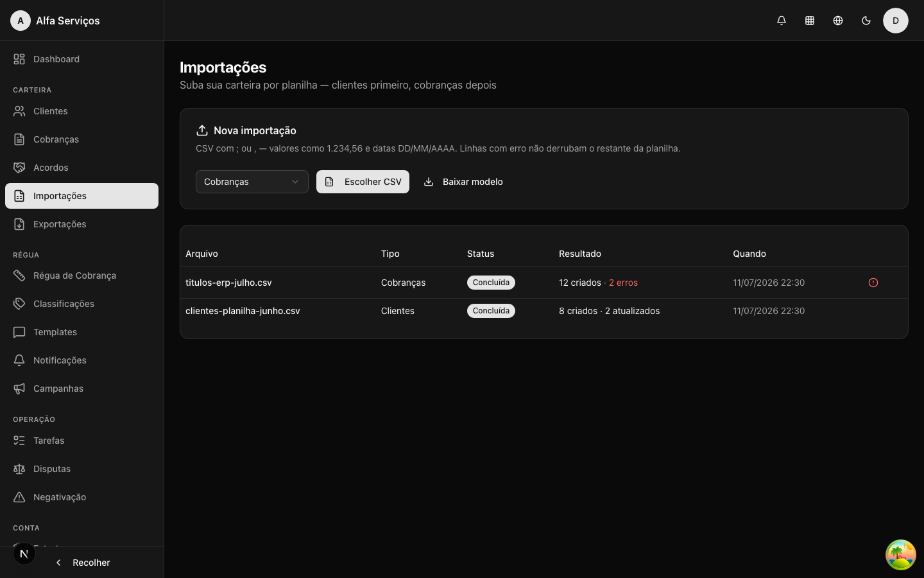The height and width of the screenshot is (578, 924).
Task: Click the Campanhas megaphone icon
Action: [19, 389]
